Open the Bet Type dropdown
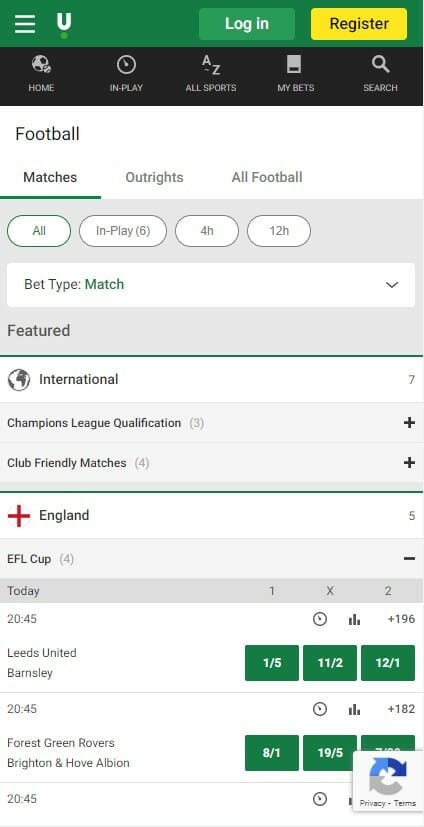Viewport: 424px width, 827px height. click(211, 285)
